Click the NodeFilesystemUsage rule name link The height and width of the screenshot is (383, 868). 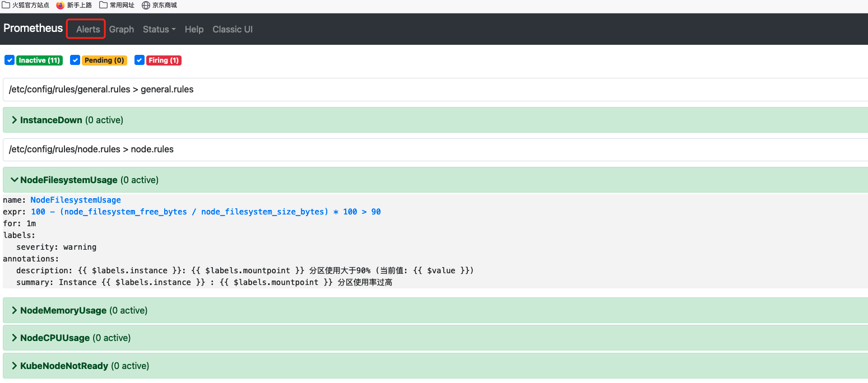tap(76, 200)
